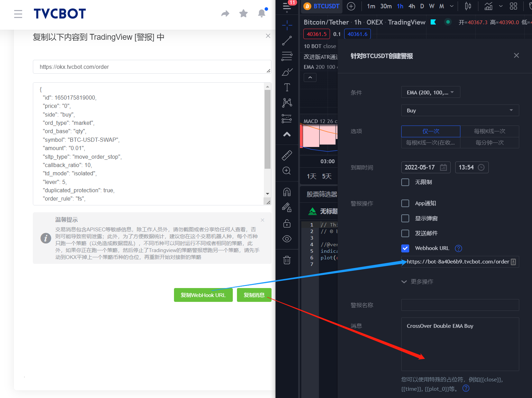Select the forecast/position tool
The image size is (532, 398).
point(287,119)
